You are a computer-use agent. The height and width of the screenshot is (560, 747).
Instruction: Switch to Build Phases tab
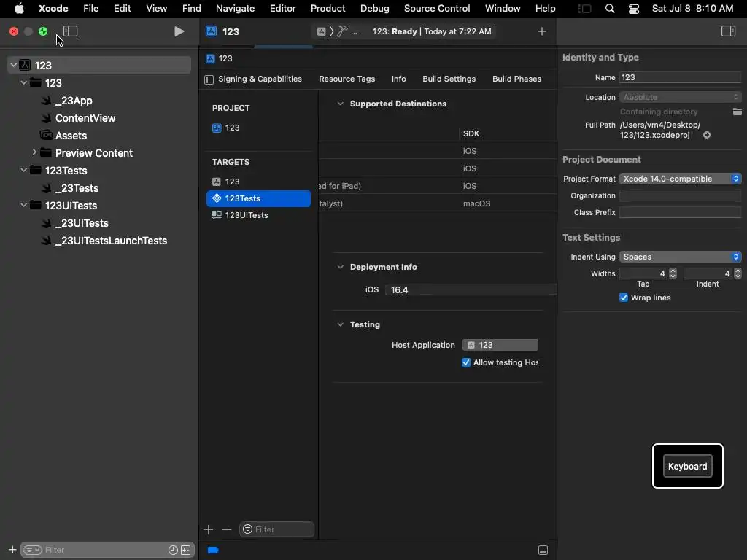point(517,79)
